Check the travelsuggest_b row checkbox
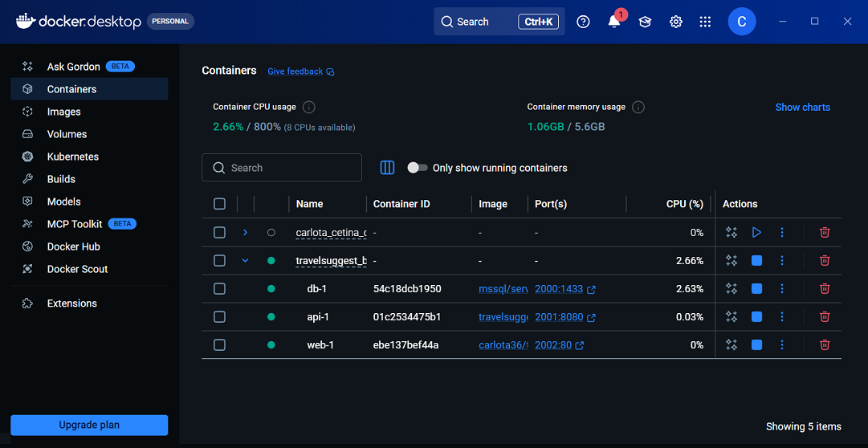Image resolution: width=868 pixels, height=448 pixels. point(219,260)
